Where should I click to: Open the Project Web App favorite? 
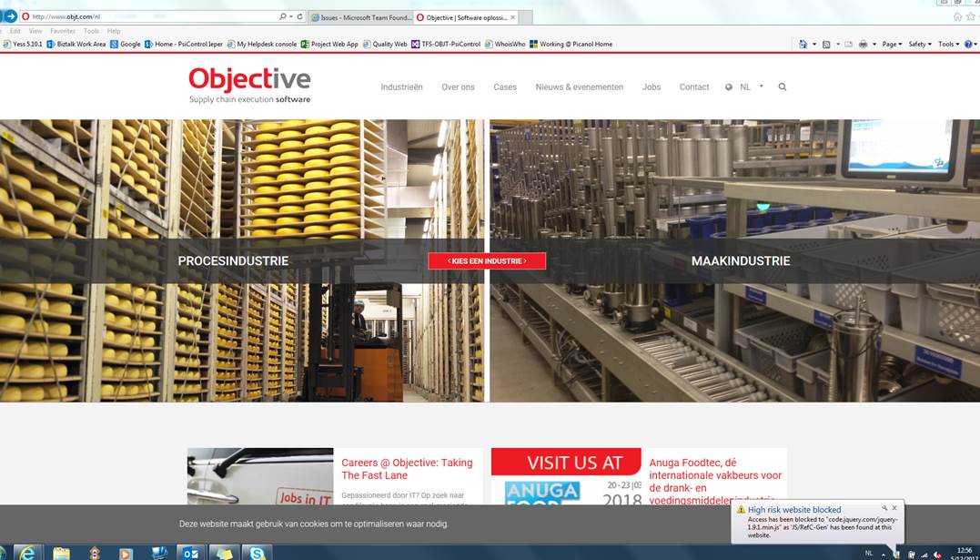(329, 45)
